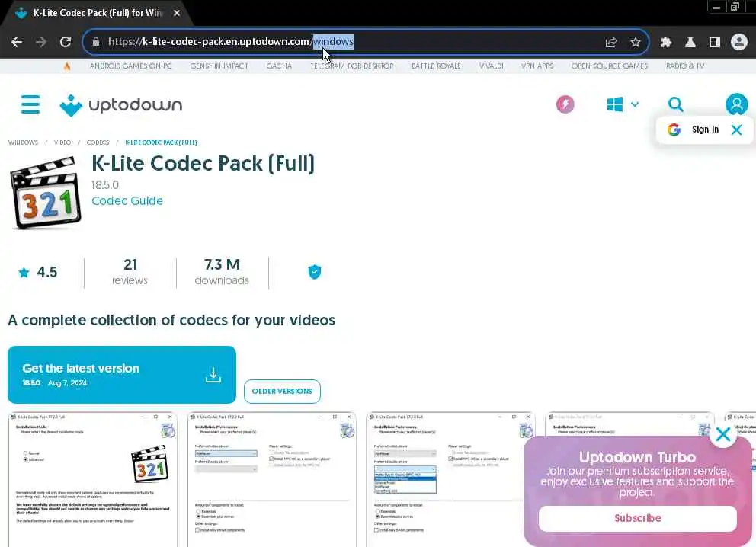Open the extensions puzzle icon
The height and width of the screenshot is (547, 756).
tap(666, 42)
